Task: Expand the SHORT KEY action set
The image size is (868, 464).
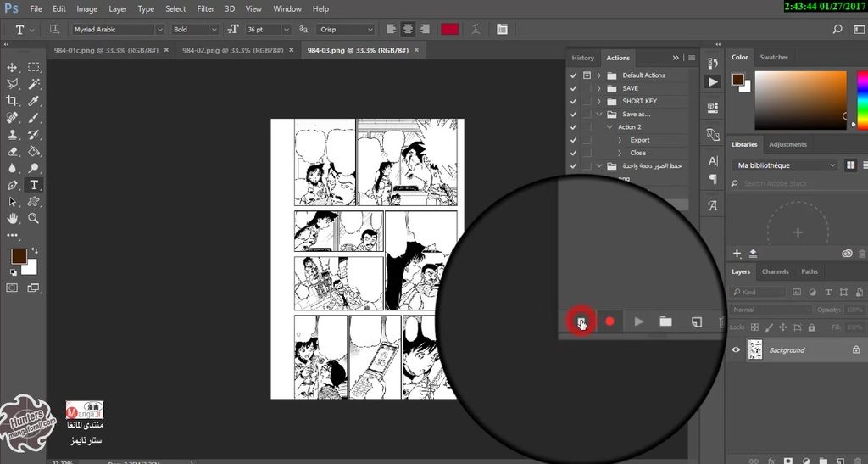Action: click(x=599, y=101)
